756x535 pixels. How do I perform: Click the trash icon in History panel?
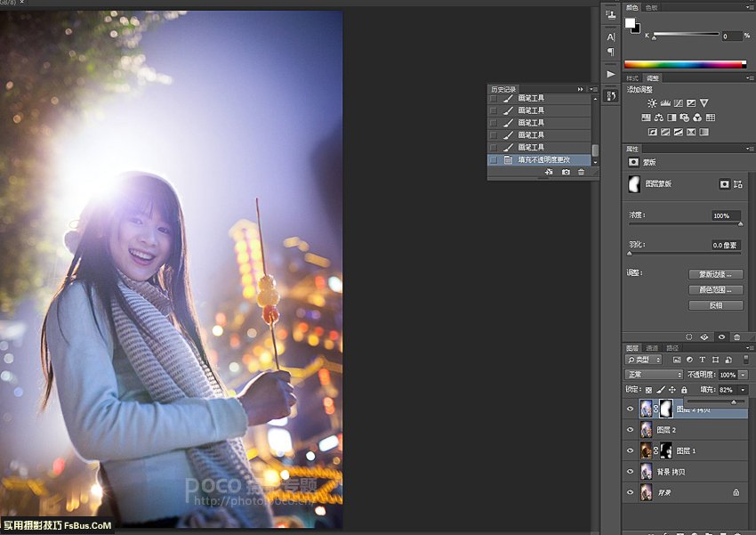coord(581,172)
